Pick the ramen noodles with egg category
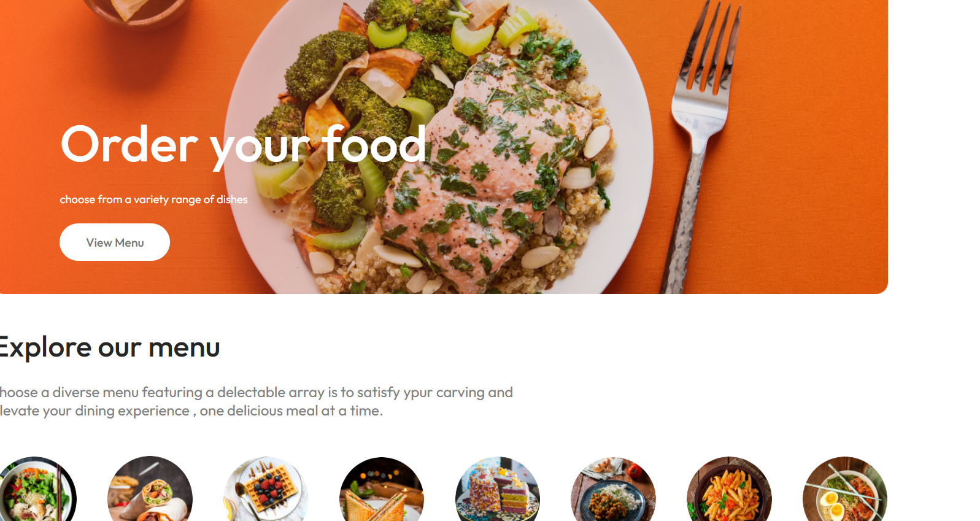This screenshot has width=980, height=521. pyautogui.click(x=845, y=488)
